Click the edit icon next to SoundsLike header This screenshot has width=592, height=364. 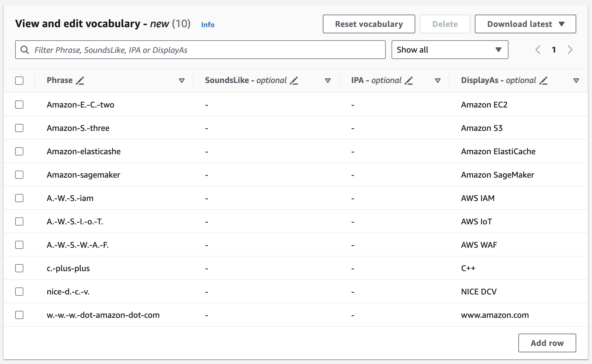point(296,80)
